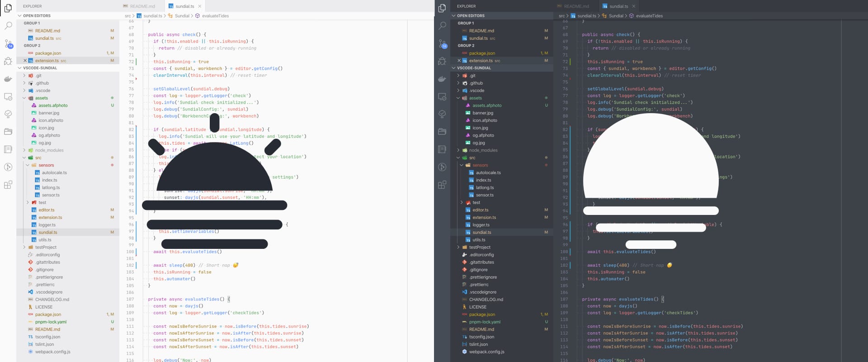The width and height of the screenshot is (868, 362).
Task: Click notebook activity icon in light window
Action: (x=8, y=149)
